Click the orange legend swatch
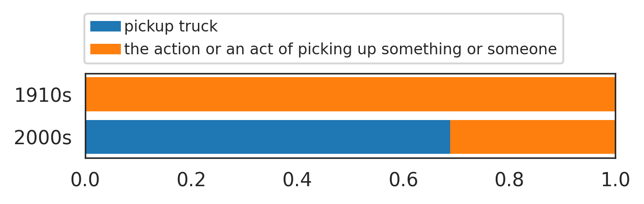Image resolution: width=644 pixels, height=204 pixels. (x=105, y=49)
